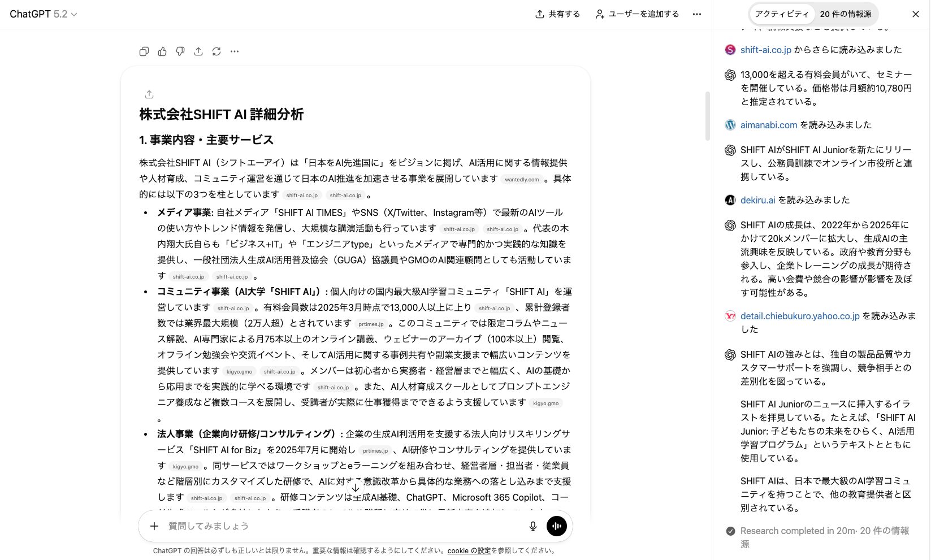Open the cookie の設定 link
Image resolution: width=931 pixels, height=560 pixels.
click(x=469, y=550)
